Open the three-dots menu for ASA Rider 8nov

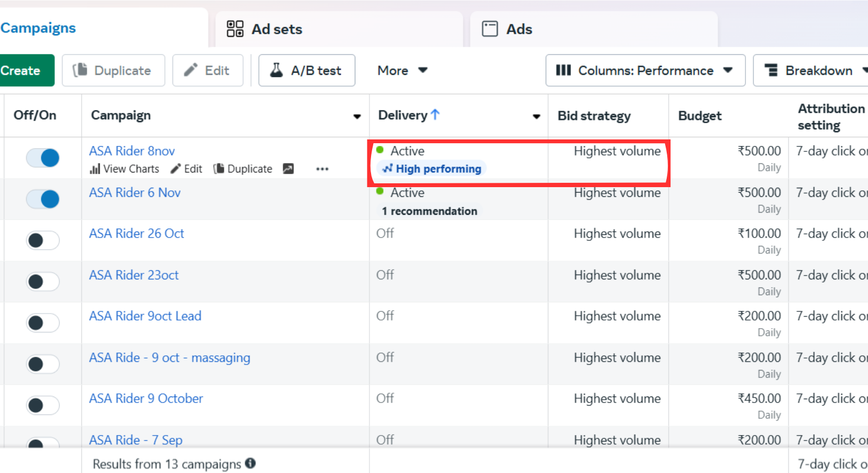(322, 169)
